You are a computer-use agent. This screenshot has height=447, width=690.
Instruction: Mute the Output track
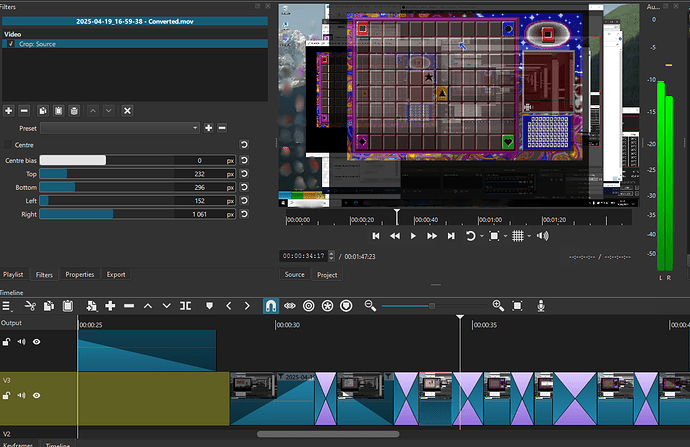(x=21, y=342)
